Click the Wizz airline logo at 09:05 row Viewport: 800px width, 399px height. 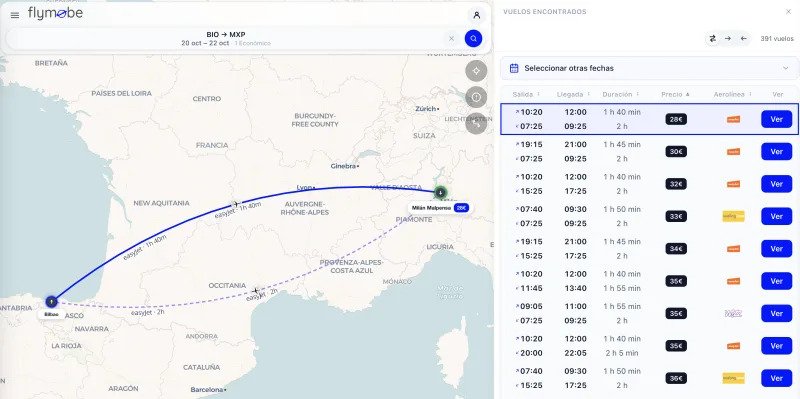733,313
